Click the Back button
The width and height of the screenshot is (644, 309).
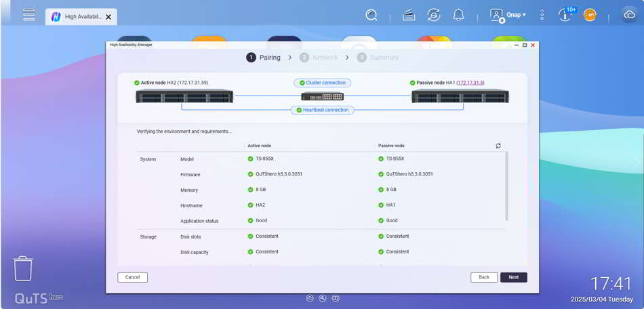484,277
